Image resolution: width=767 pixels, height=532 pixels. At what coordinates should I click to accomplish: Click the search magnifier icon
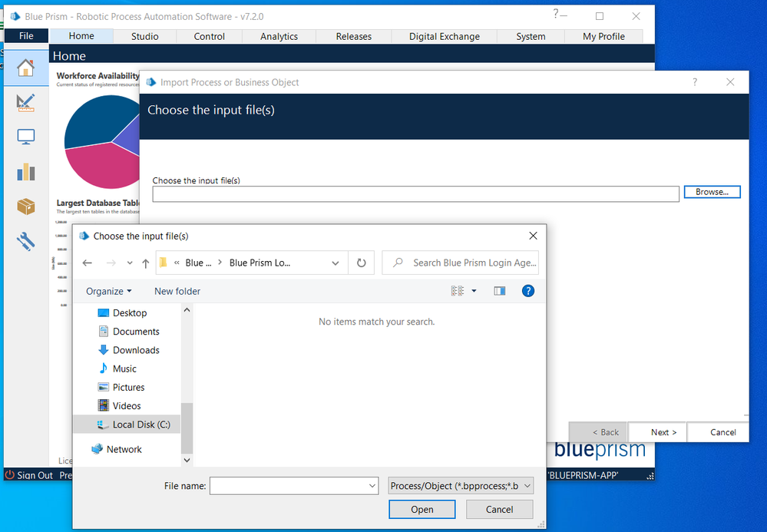click(398, 263)
